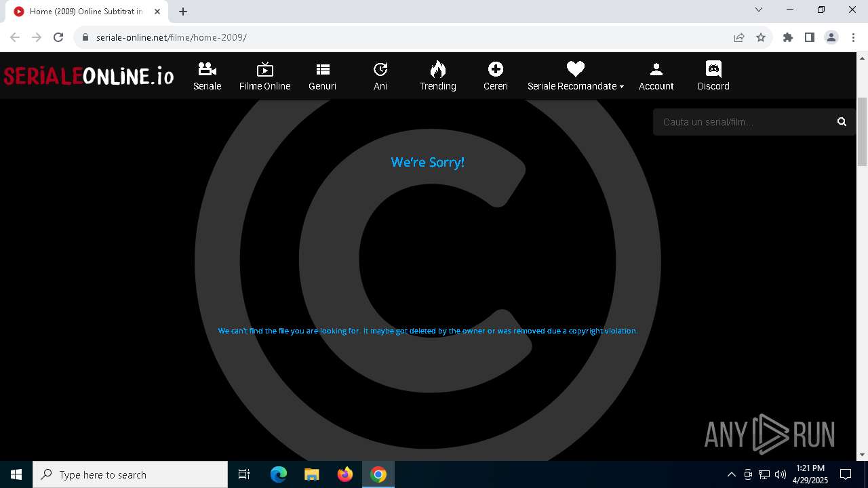The width and height of the screenshot is (868, 488).
Task: Open the Cereri plus icon
Action: pyautogui.click(x=496, y=69)
